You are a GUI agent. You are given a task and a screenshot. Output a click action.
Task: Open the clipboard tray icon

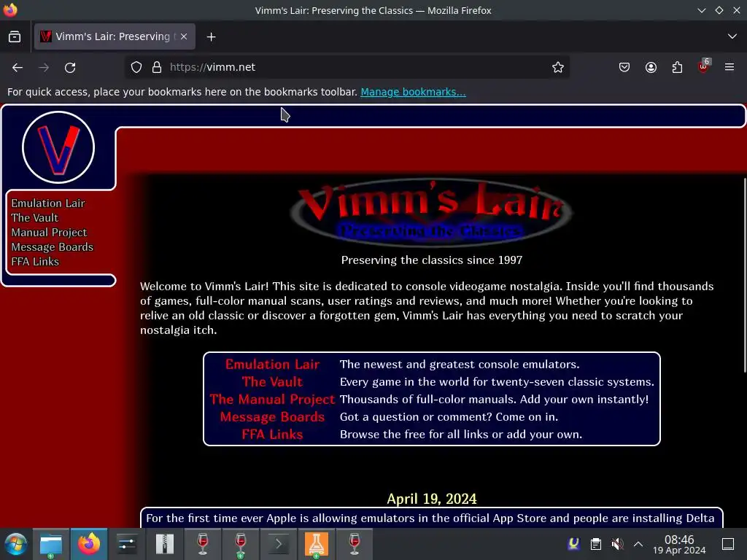click(595, 544)
